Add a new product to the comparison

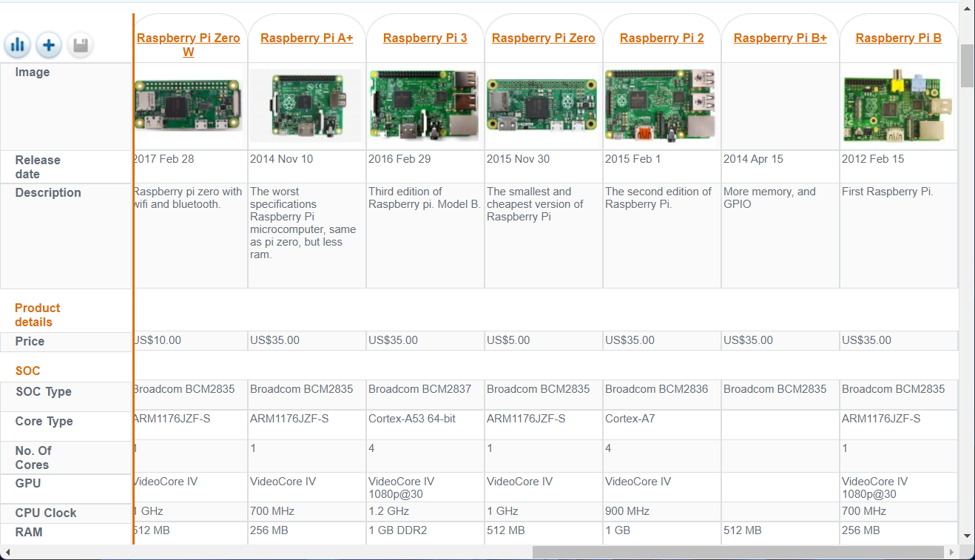coord(48,45)
